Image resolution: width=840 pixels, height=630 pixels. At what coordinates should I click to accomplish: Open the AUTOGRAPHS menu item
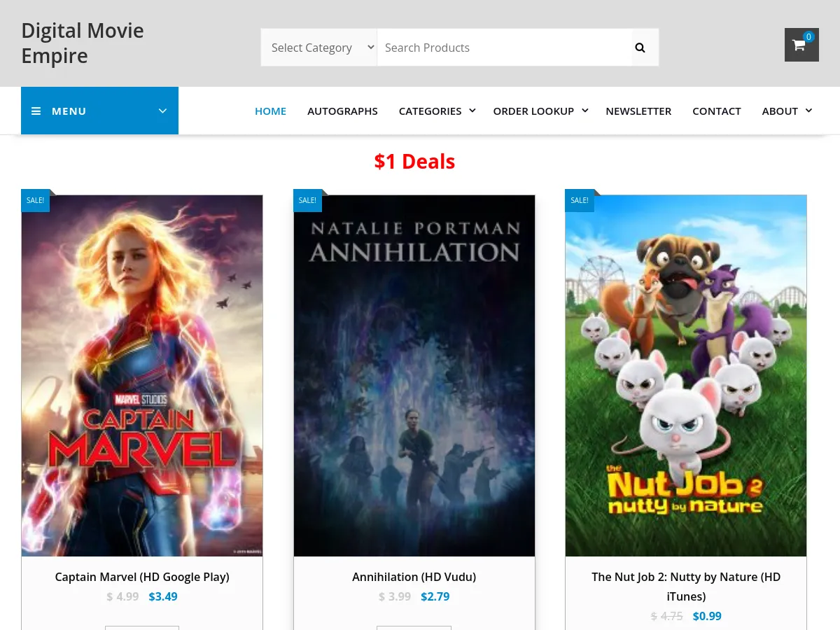pyautogui.click(x=342, y=111)
